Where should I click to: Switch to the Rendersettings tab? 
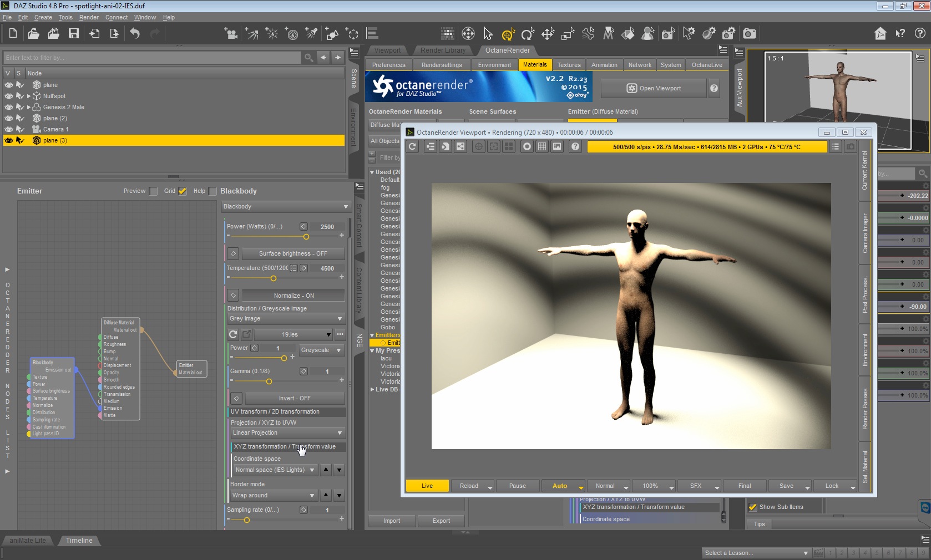442,65
